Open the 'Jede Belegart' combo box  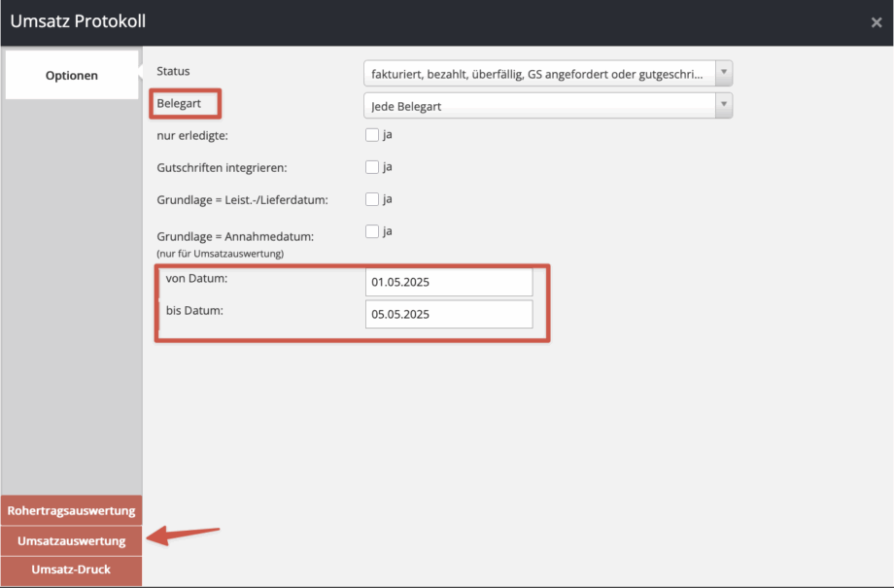tap(537, 106)
